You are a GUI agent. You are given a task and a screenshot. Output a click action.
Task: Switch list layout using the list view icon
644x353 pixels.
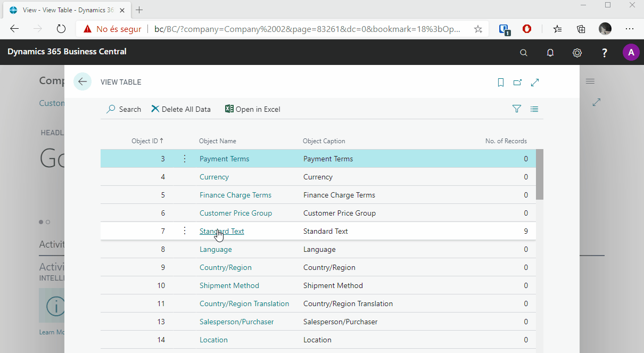click(x=534, y=109)
